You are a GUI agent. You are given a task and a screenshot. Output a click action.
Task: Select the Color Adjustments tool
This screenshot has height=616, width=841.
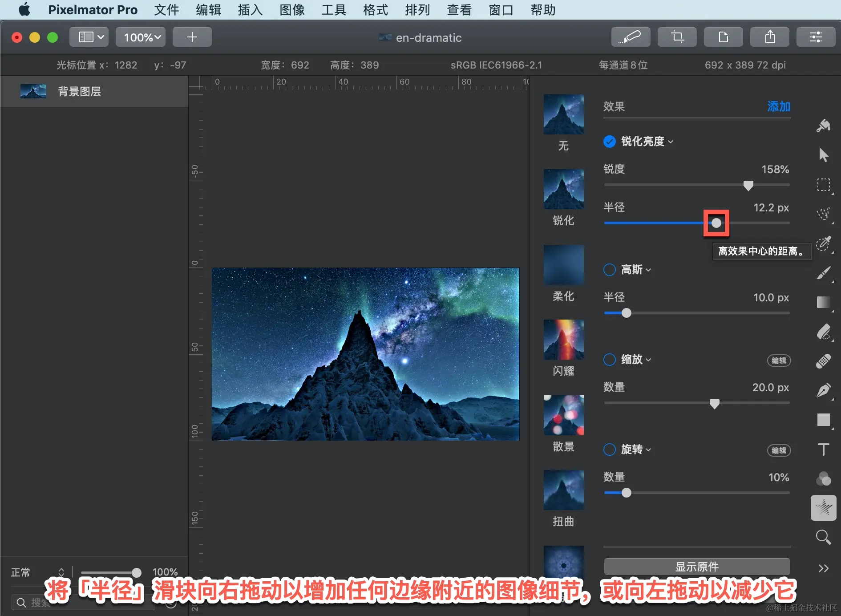824,478
